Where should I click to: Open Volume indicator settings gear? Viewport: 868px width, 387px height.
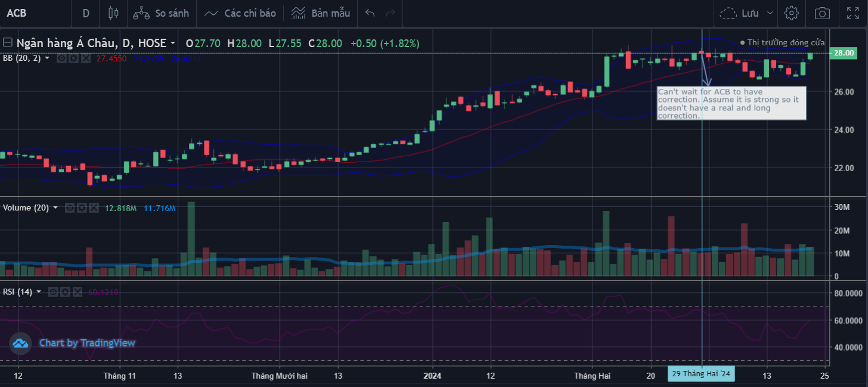[82, 208]
